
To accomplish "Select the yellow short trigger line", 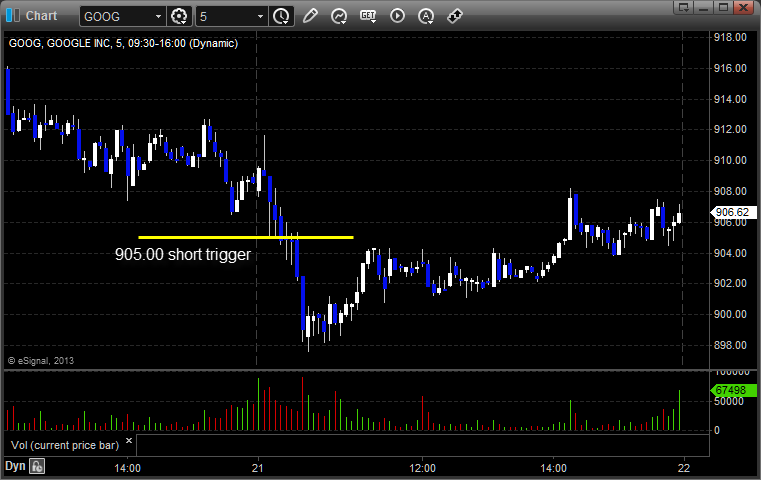I will 246,237.
